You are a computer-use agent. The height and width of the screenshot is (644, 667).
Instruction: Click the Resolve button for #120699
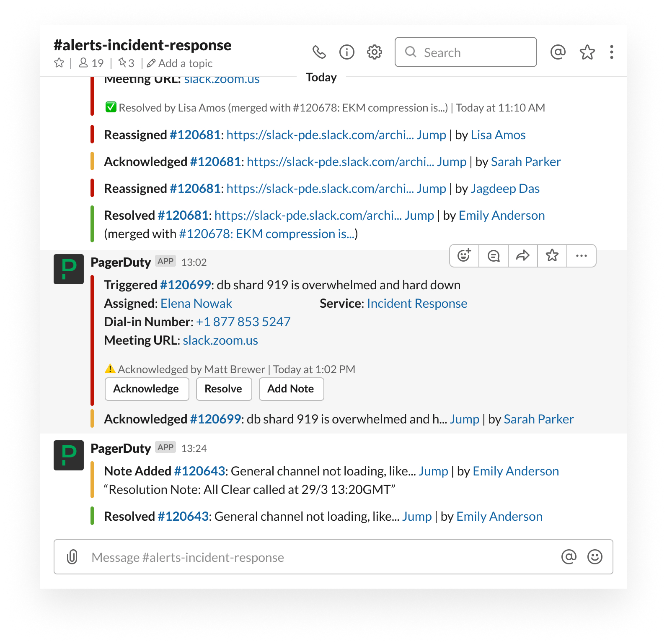pos(224,389)
